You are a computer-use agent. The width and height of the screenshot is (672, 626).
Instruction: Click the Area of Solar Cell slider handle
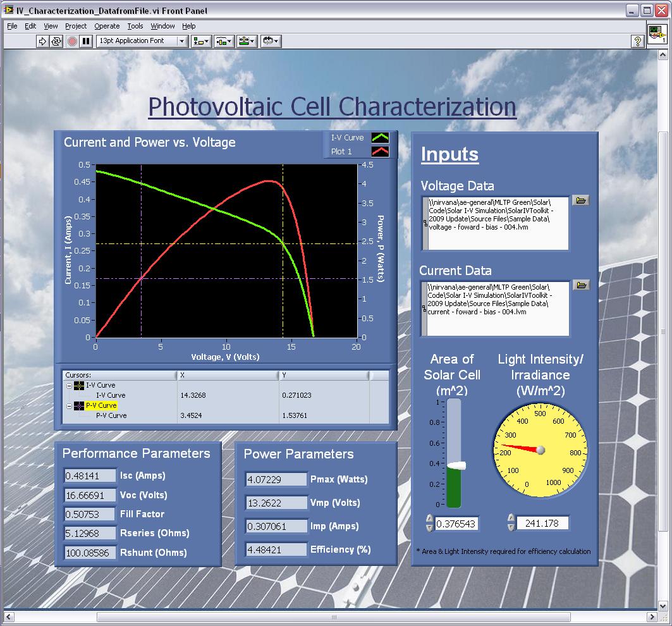(455, 465)
